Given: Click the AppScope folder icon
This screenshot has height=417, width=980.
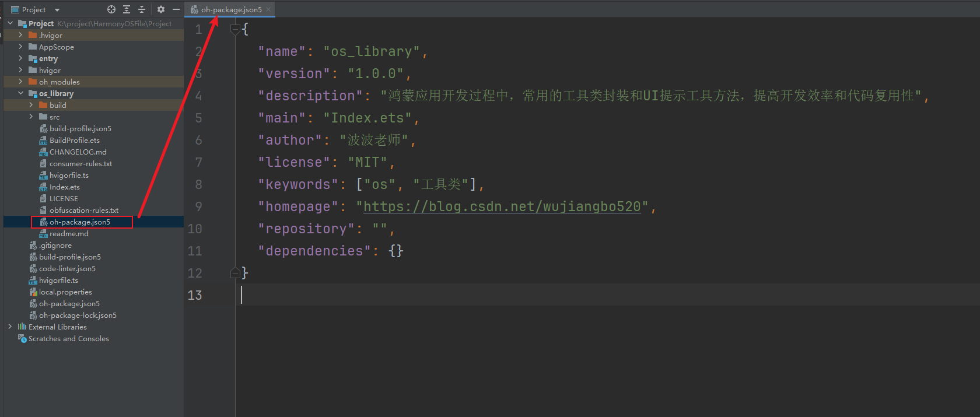Looking at the screenshot, I should [33, 47].
